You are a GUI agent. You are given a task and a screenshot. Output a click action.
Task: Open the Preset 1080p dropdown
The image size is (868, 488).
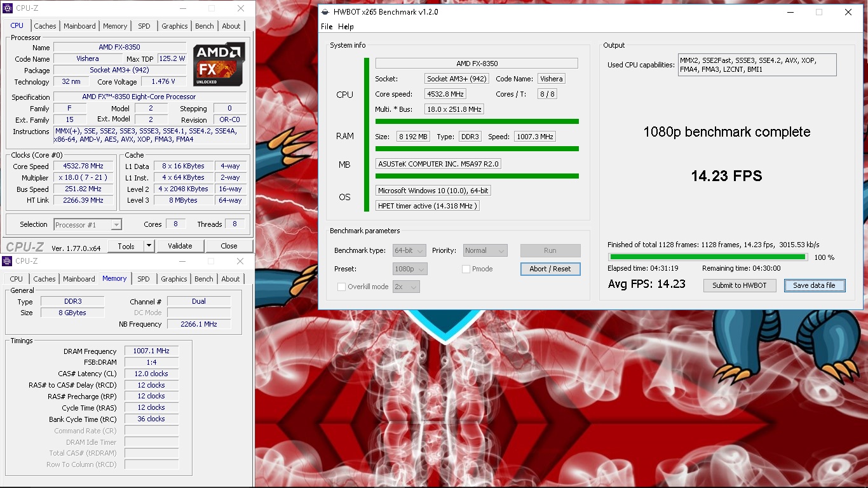pyautogui.click(x=410, y=269)
